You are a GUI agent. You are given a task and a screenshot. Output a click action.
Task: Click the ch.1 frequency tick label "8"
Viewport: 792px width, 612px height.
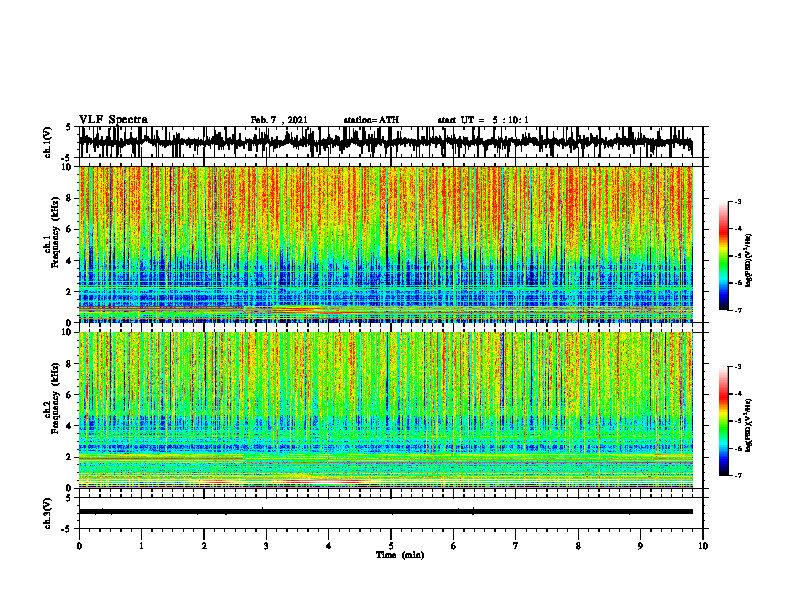click(x=70, y=198)
